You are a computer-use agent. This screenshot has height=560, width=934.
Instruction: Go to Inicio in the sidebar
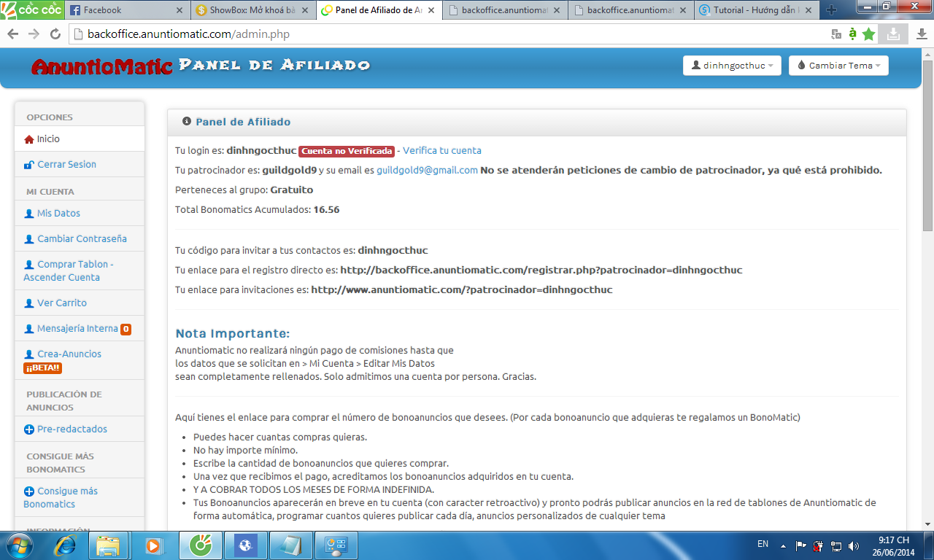80,139
